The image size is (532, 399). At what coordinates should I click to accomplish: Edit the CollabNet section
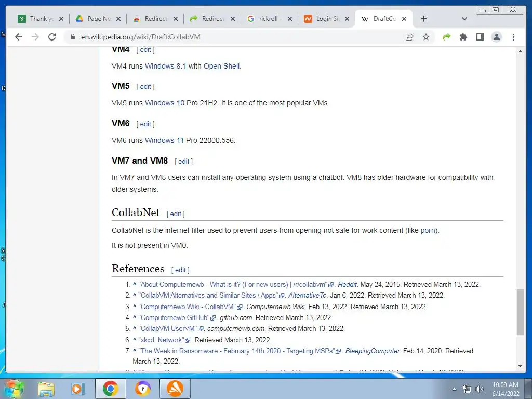pos(176,214)
